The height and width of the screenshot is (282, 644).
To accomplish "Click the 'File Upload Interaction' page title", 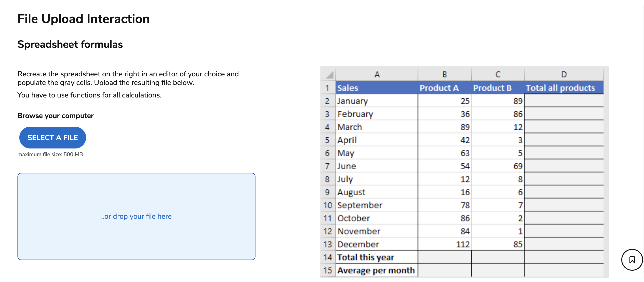I will tap(84, 18).
